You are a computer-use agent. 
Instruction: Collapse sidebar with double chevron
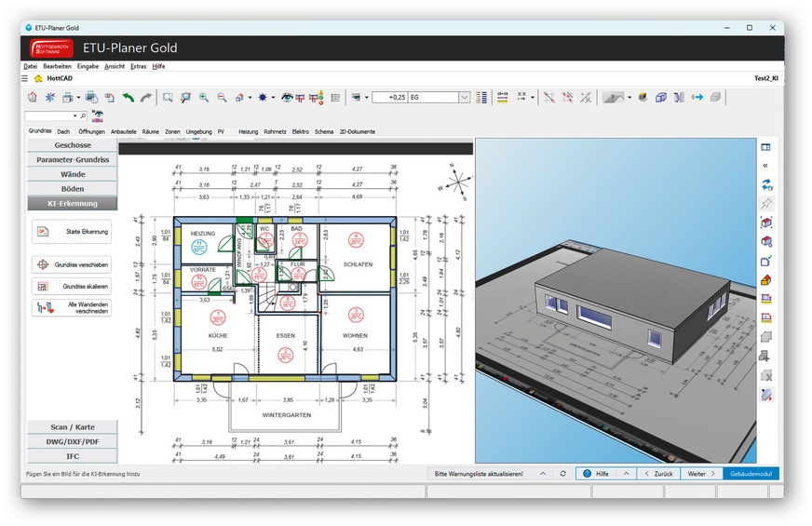coord(765,166)
